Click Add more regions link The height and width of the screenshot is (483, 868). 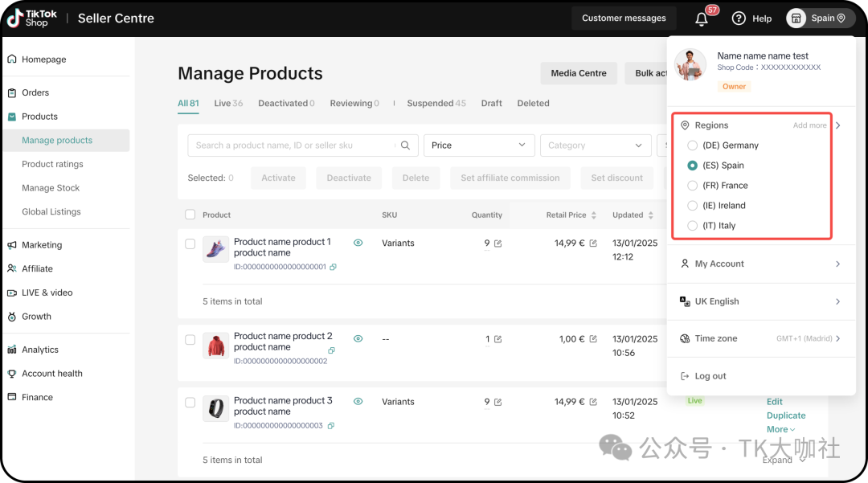tap(809, 125)
